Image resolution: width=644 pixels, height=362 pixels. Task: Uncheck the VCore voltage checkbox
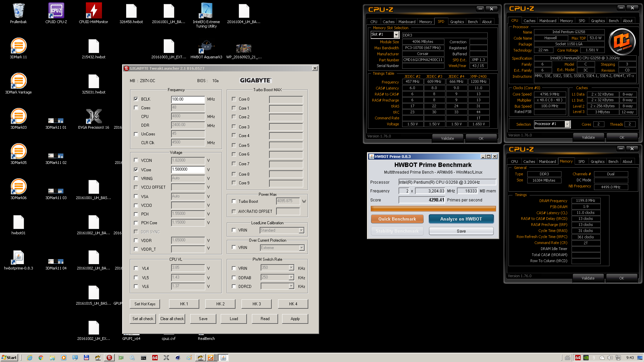tap(136, 170)
